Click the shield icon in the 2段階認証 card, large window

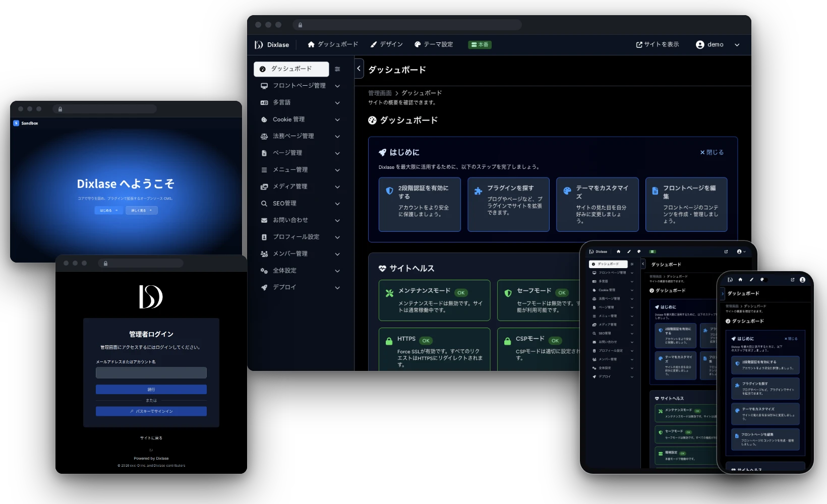(389, 191)
